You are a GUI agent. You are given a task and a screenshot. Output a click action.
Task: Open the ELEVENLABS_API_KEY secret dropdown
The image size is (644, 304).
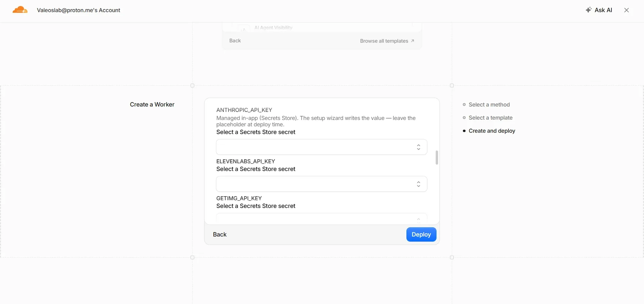(x=322, y=184)
